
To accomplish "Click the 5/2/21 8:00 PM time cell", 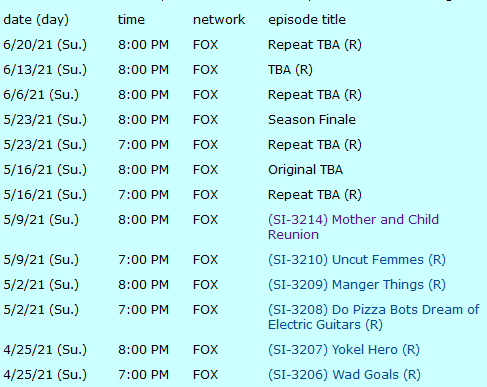I will click(x=144, y=285).
